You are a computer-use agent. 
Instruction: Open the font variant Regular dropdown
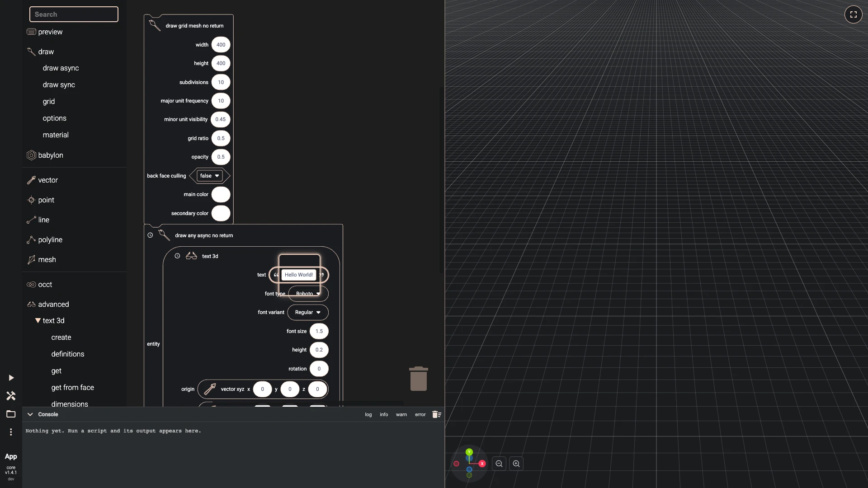[x=308, y=312]
